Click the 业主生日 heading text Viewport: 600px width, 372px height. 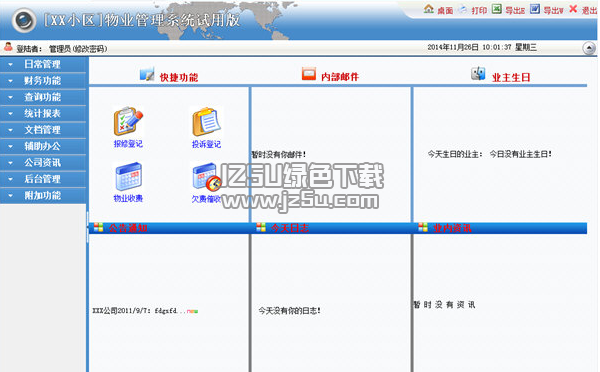coord(511,77)
